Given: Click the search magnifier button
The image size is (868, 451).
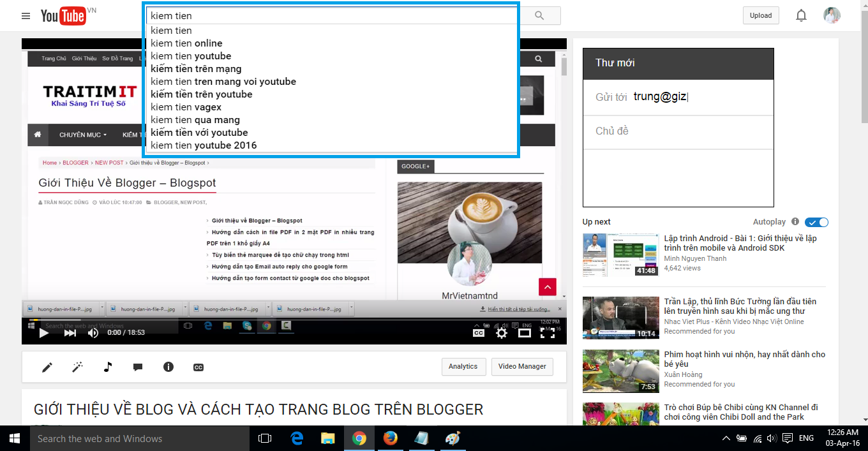Looking at the screenshot, I should 540,16.
